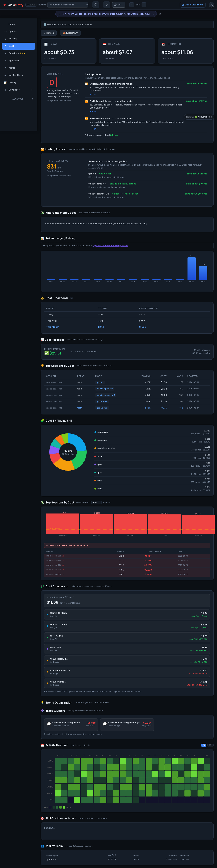Expand How for the claude-opus-4-5 savings idea
The height and width of the screenshot is (868, 217).
[93, 112]
